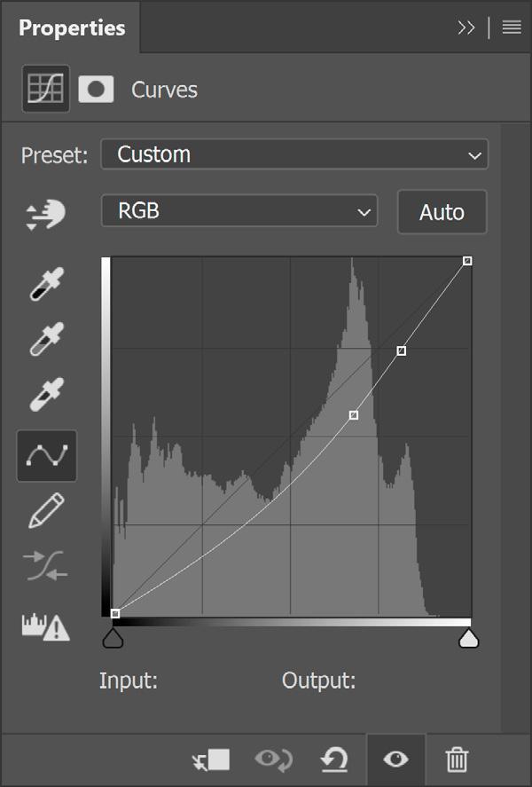This screenshot has height=787, width=532.
Task: Delete the adjustment layer via trash icon
Action: [457, 759]
